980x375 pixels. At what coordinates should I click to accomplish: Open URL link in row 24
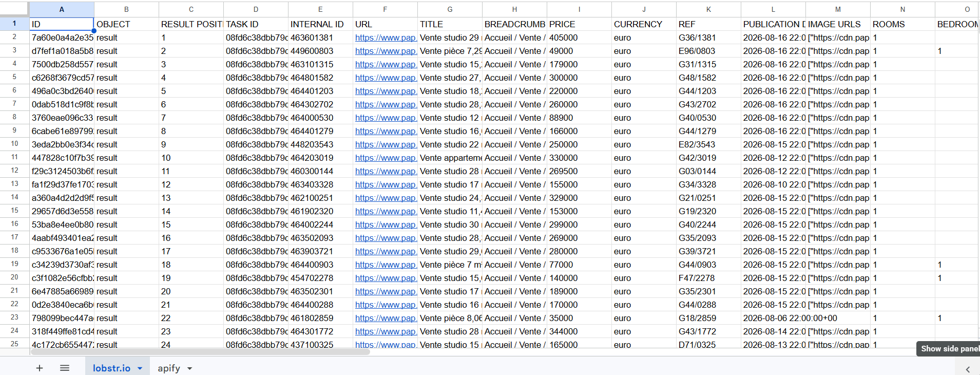tap(386, 331)
